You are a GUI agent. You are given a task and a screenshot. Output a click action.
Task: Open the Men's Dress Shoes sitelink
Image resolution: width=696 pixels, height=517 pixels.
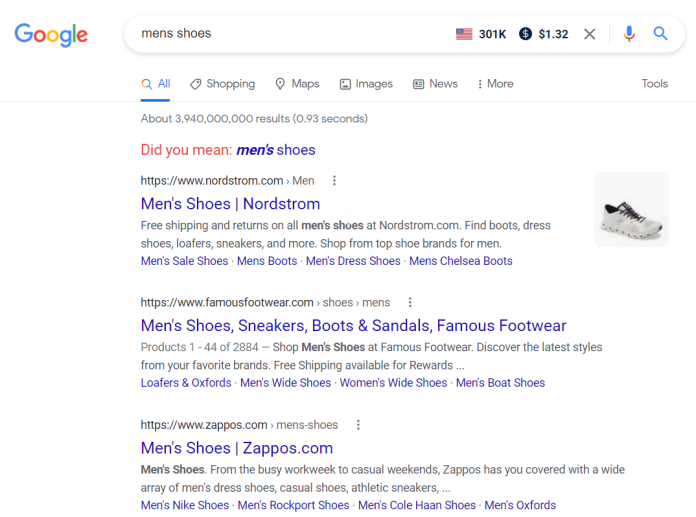tap(353, 261)
